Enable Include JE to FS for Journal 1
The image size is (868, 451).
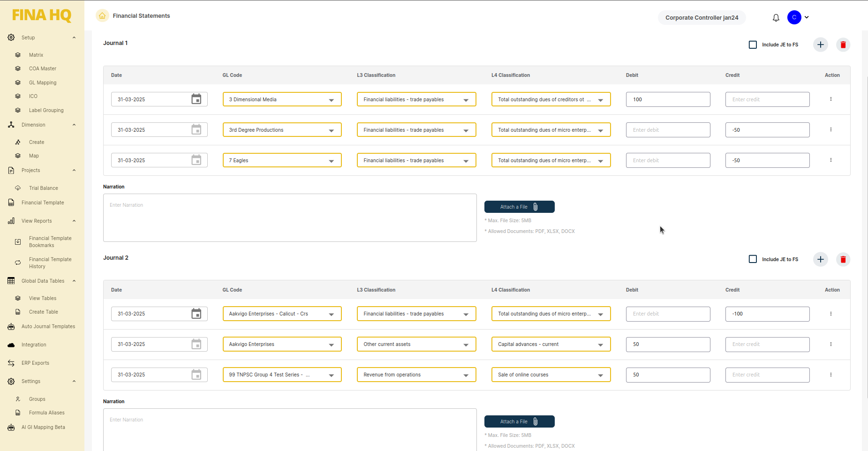point(753,45)
